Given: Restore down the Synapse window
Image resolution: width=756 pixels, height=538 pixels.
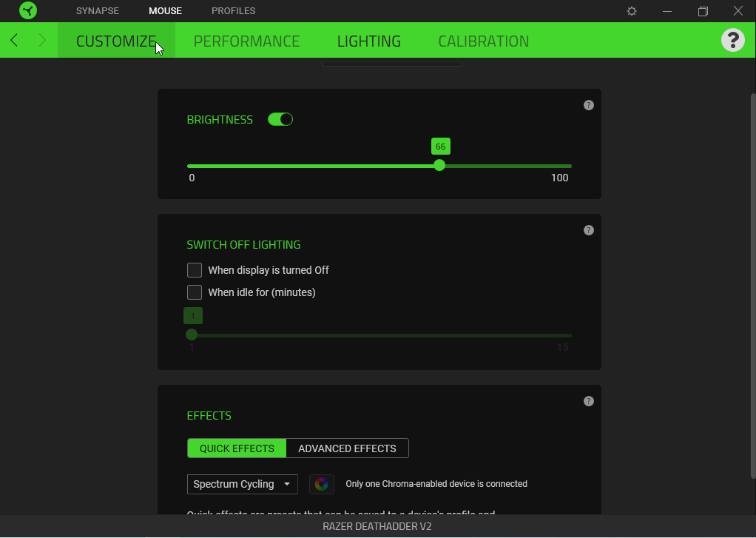Looking at the screenshot, I should pos(703,11).
